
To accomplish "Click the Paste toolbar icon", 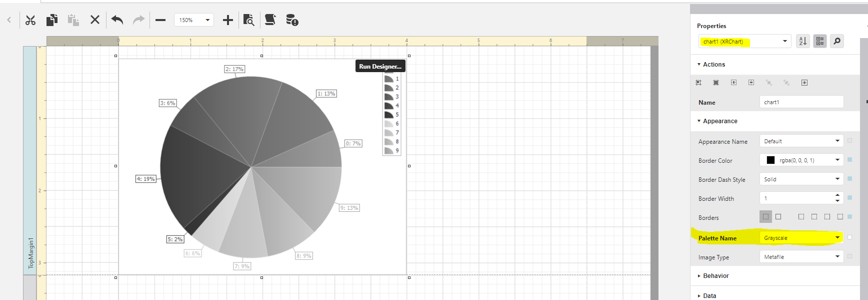I will [73, 20].
